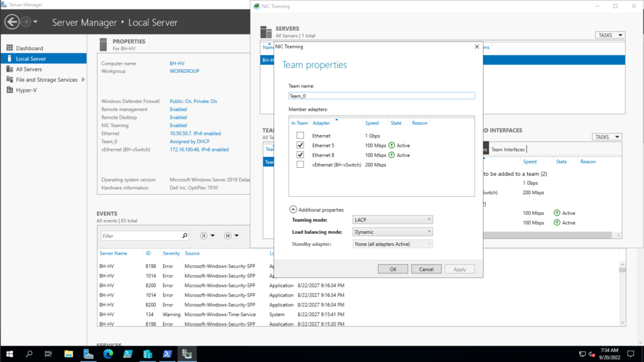Open the notification center icon
Viewport: 644px width, 362px height.
(x=631, y=354)
